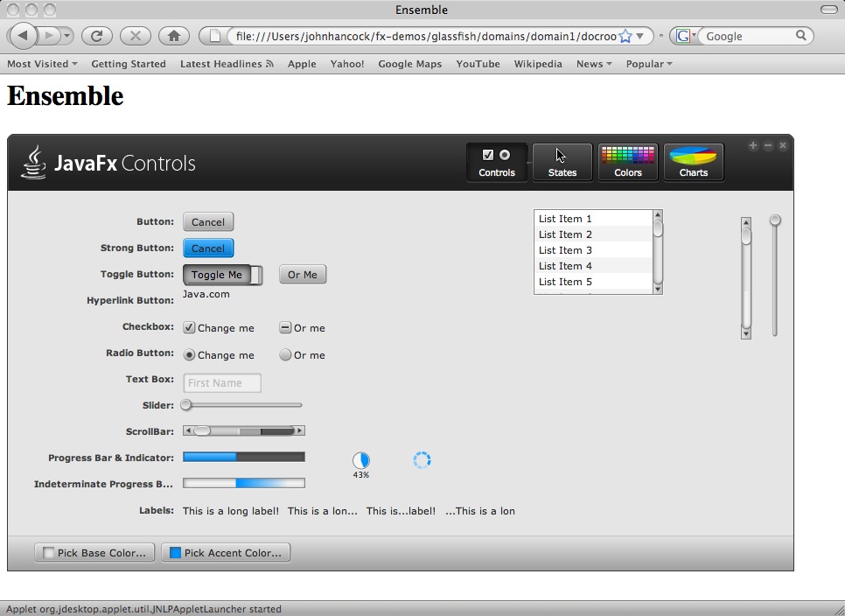Open the Wikipedia bookmark
The height and width of the screenshot is (616, 845).
click(x=538, y=64)
